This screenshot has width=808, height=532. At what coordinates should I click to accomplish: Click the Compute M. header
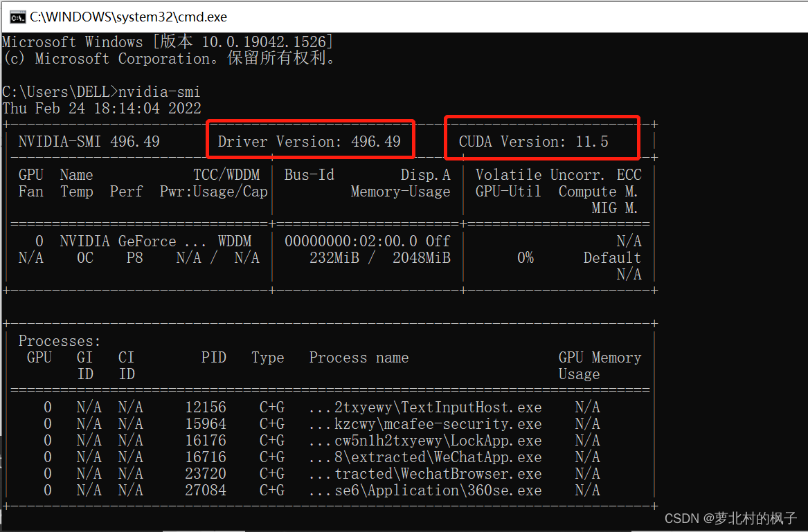click(x=598, y=192)
